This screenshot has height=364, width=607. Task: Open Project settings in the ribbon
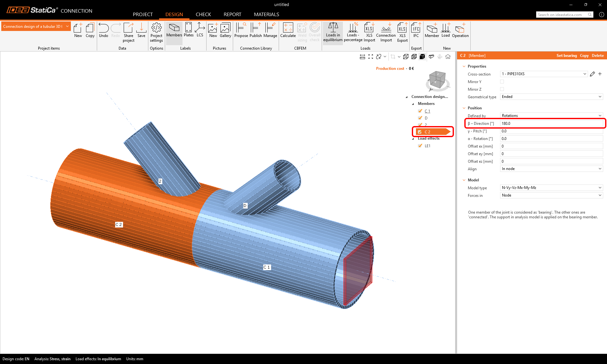[x=156, y=32]
